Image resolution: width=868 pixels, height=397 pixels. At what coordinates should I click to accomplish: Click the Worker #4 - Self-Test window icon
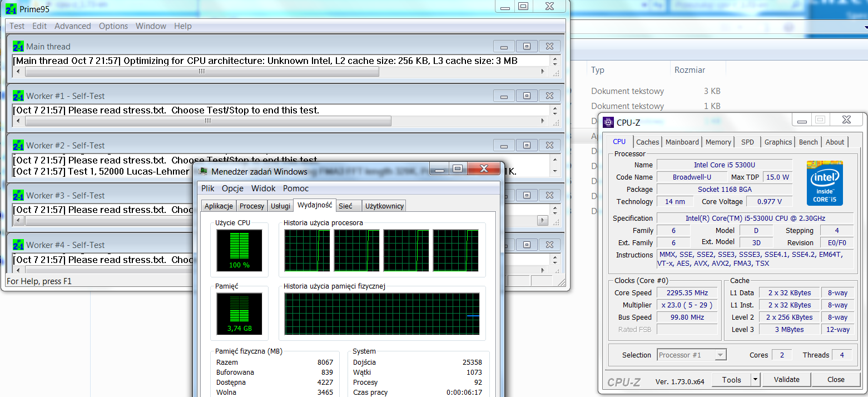[x=18, y=245]
